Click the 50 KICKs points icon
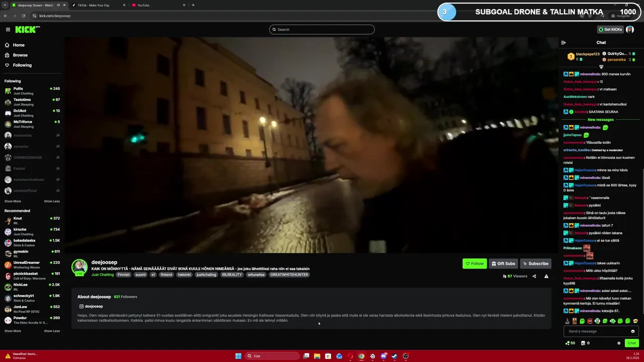The width and height of the screenshot is (644, 362). (x=570, y=343)
